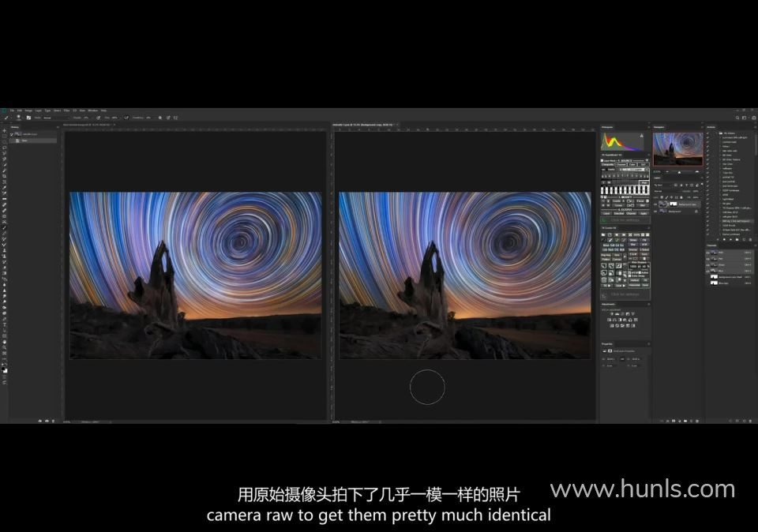Open the Actions panel menu
Screen dimensions: 758x532
click(x=755, y=127)
